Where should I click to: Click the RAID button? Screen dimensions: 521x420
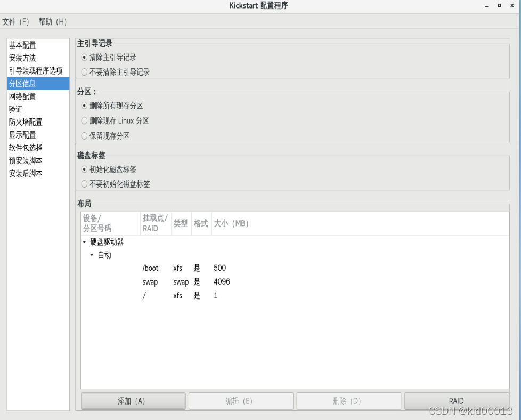(457, 401)
